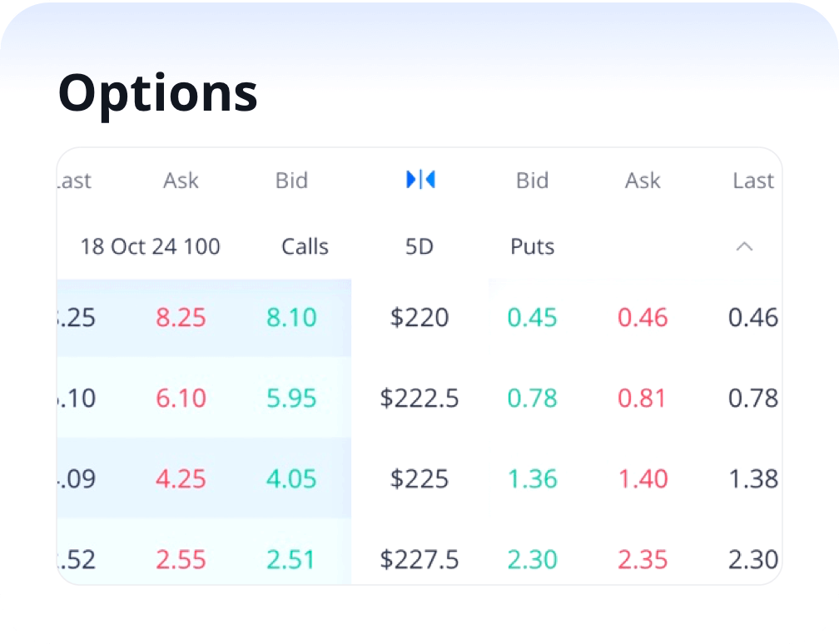839x644 pixels.
Task: Select the Calls tab label
Action: click(305, 246)
